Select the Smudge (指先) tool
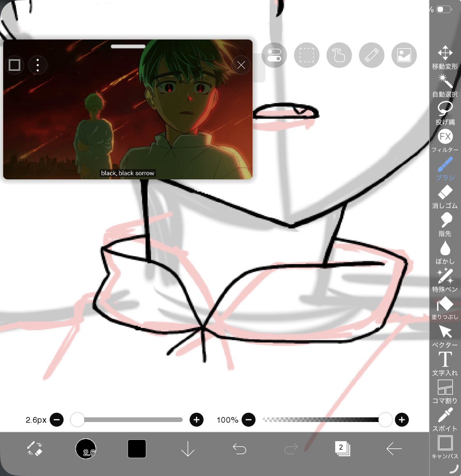Screen dimensions: 461x476 (445, 225)
